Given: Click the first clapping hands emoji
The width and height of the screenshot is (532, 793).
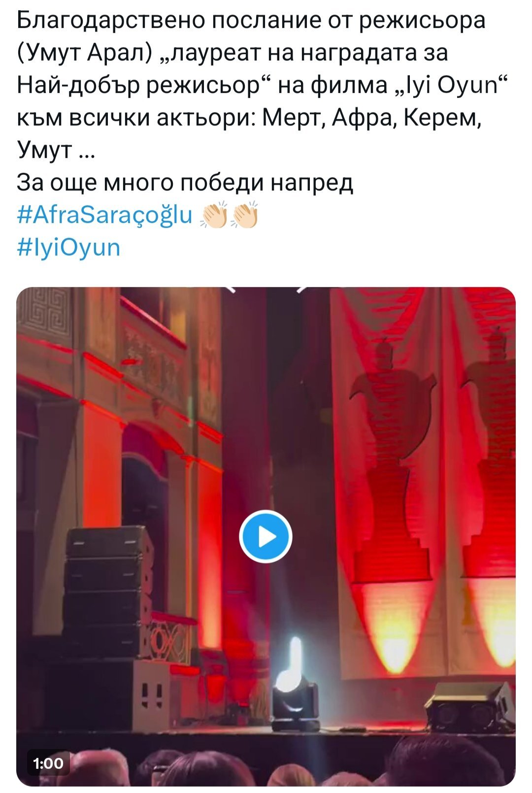Looking at the screenshot, I should tap(213, 215).
